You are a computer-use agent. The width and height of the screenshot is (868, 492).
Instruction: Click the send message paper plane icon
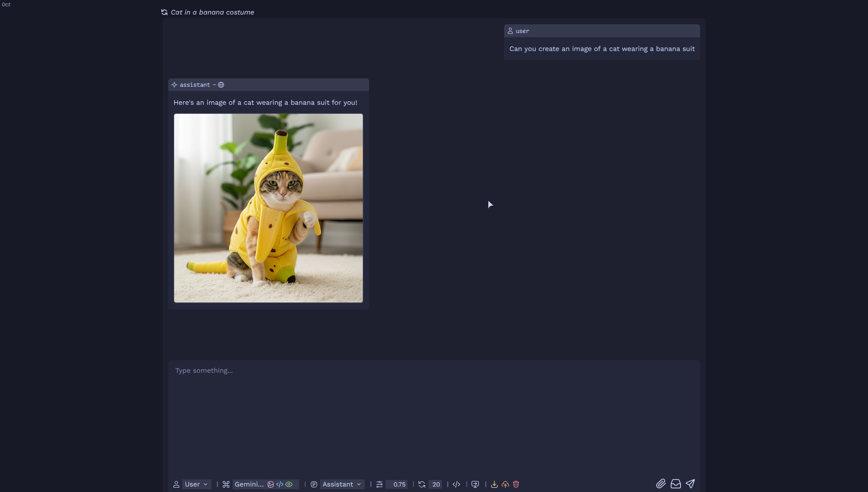690,484
